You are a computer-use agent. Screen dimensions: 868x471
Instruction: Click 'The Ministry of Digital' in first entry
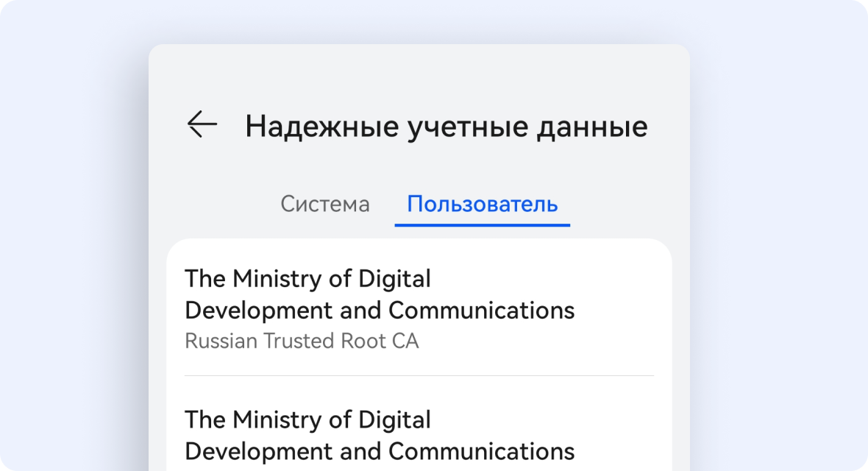tap(307, 279)
